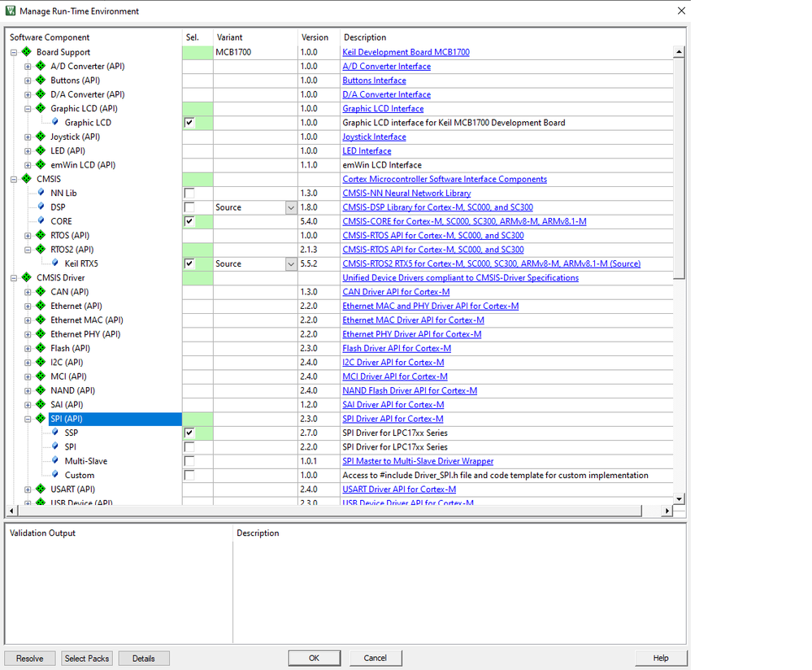The width and height of the screenshot is (812, 670).
Task: Click the green diamond icon of Graphic LCD (API)
Action: click(41, 108)
